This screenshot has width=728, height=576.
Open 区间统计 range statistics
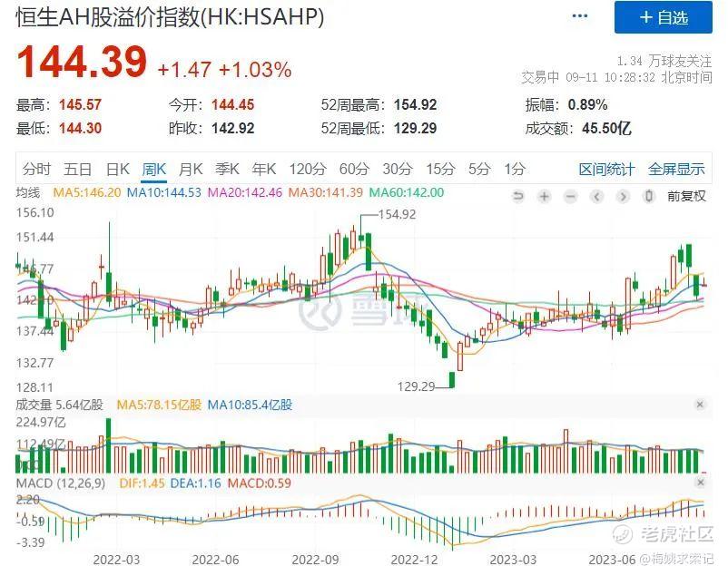606,169
